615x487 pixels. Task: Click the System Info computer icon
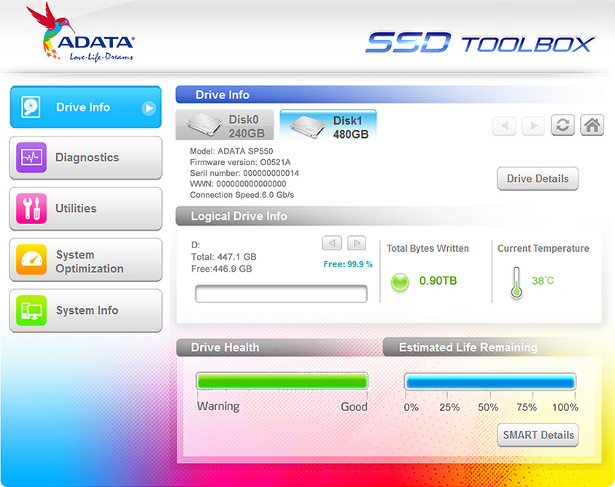click(31, 311)
